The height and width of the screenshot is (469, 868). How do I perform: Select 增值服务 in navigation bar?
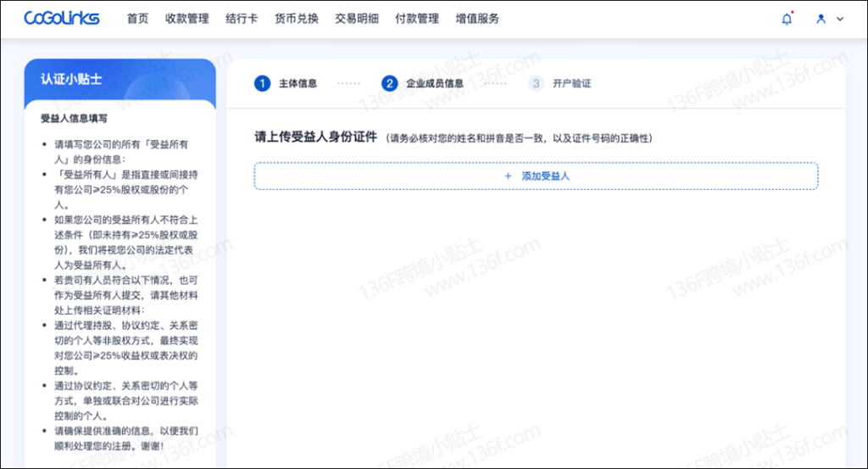(477, 19)
